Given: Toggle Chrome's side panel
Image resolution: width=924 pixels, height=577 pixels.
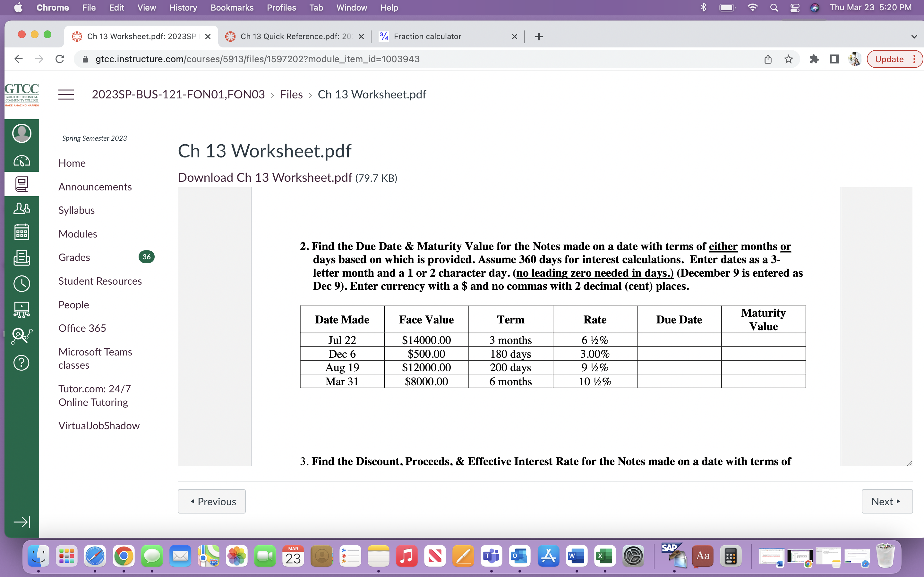Looking at the screenshot, I should point(834,59).
